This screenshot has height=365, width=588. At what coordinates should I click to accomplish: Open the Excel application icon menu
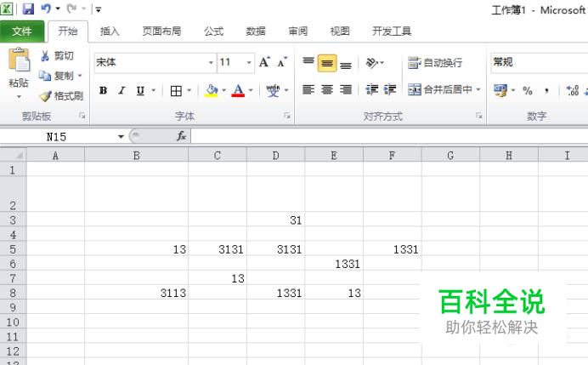pyautogui.click(x=7, y=9)
